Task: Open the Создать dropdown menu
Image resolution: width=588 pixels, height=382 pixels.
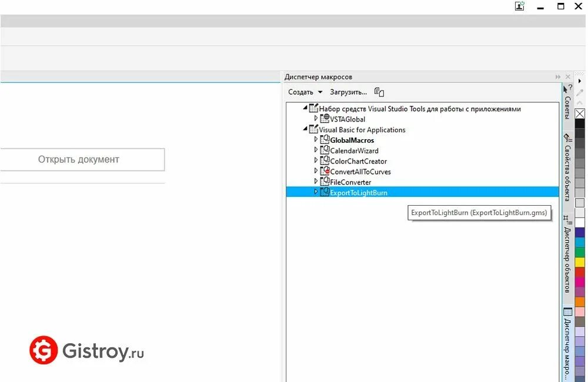Action: (305, 92)
